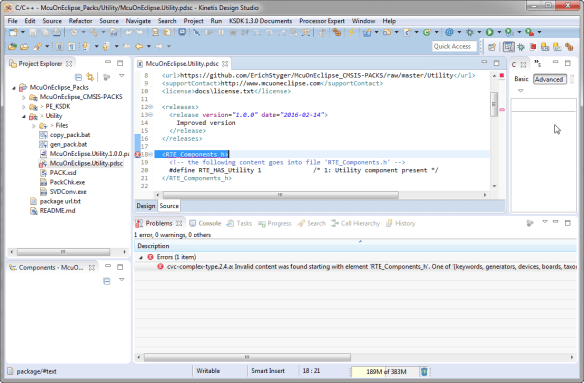Click the Back navigation yellow arrow icon
This screenshot has height=383, width=584.
point(139,47)
